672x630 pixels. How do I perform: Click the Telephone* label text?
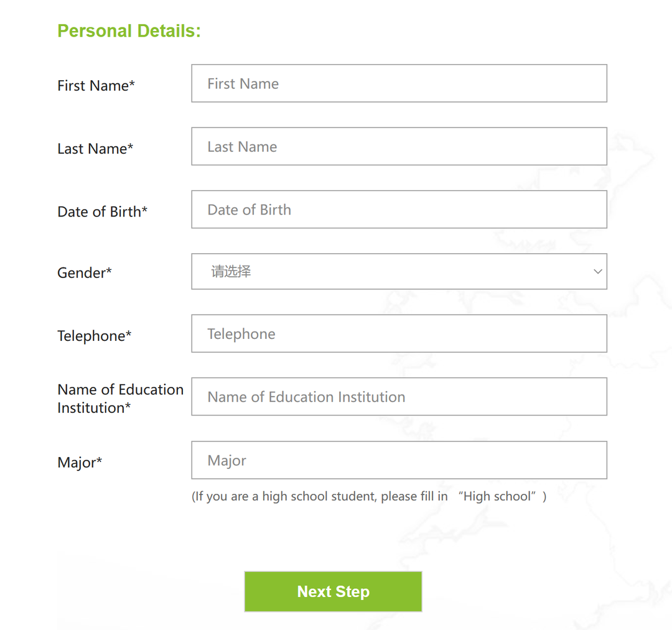(94, 336)
